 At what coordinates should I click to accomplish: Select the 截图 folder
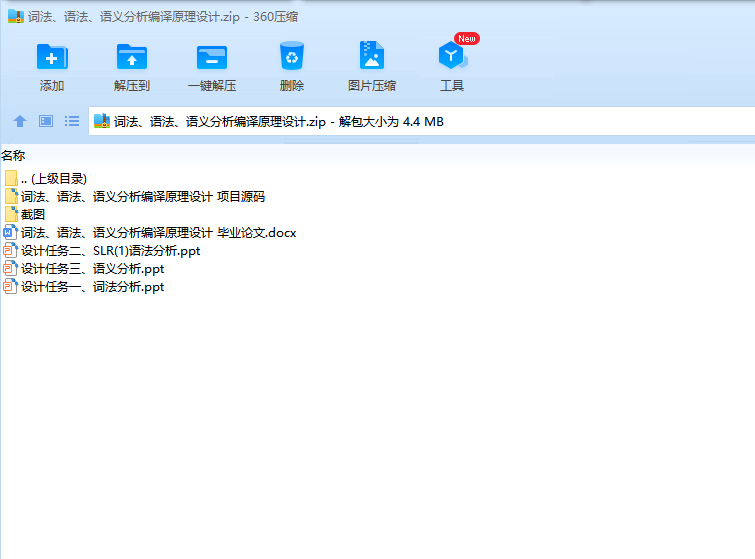tap(25, 214)
